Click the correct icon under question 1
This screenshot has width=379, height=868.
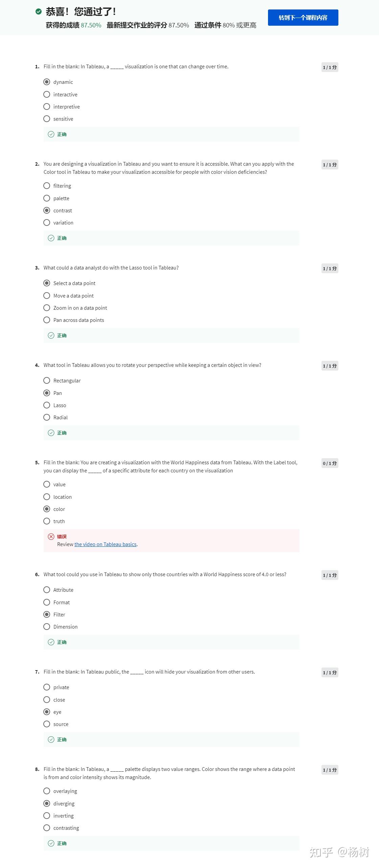point(51,134)
